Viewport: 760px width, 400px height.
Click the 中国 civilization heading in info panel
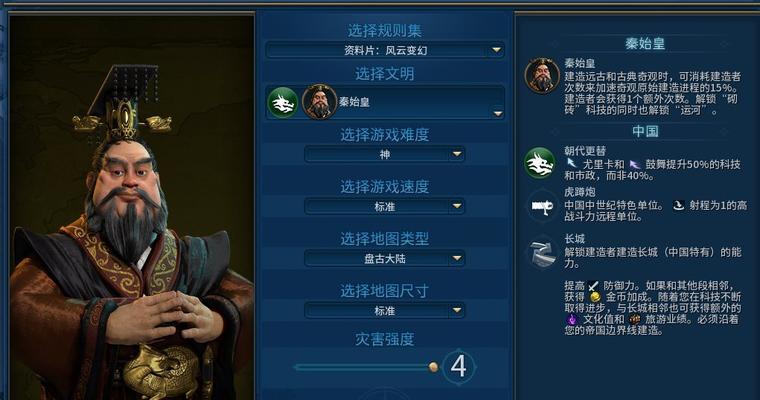tap(645, 131)
